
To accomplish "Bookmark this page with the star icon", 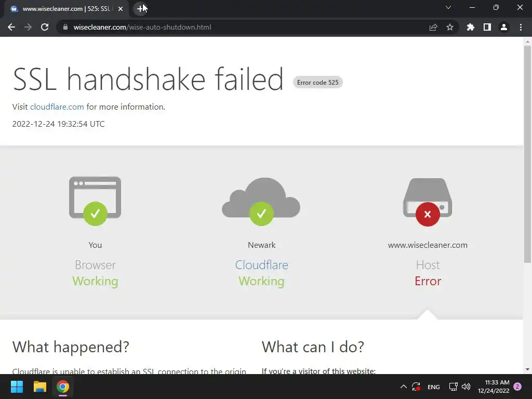I will click(x=449, y=27).
